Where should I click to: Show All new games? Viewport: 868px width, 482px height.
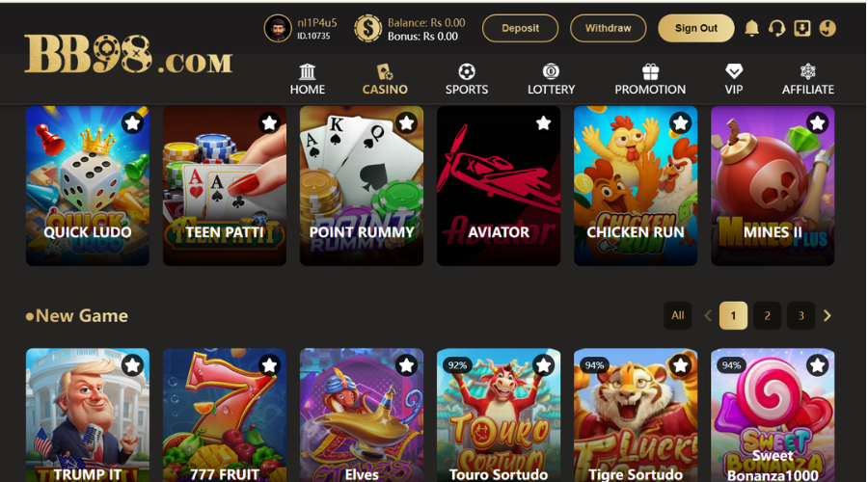pos(678,315)
